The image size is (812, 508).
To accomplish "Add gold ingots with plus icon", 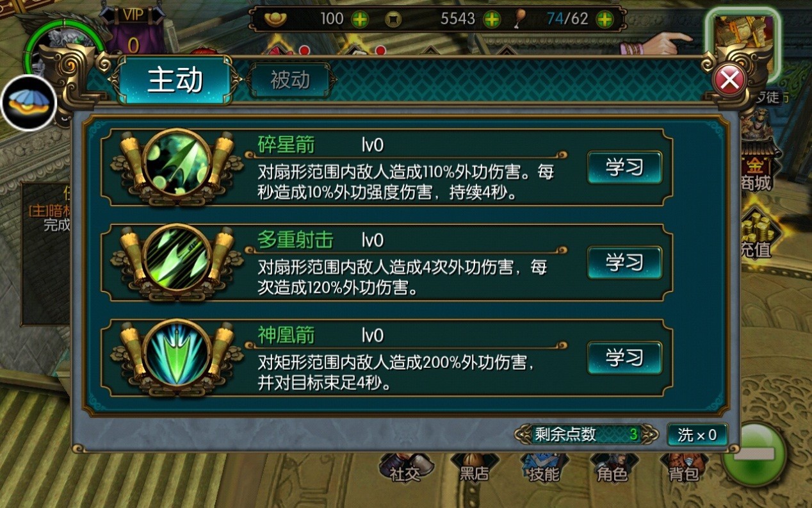I will click(x=360, y=19).
